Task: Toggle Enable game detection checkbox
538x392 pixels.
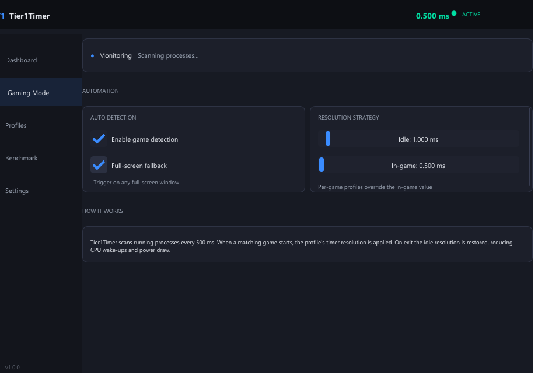Action: (99, 139)
